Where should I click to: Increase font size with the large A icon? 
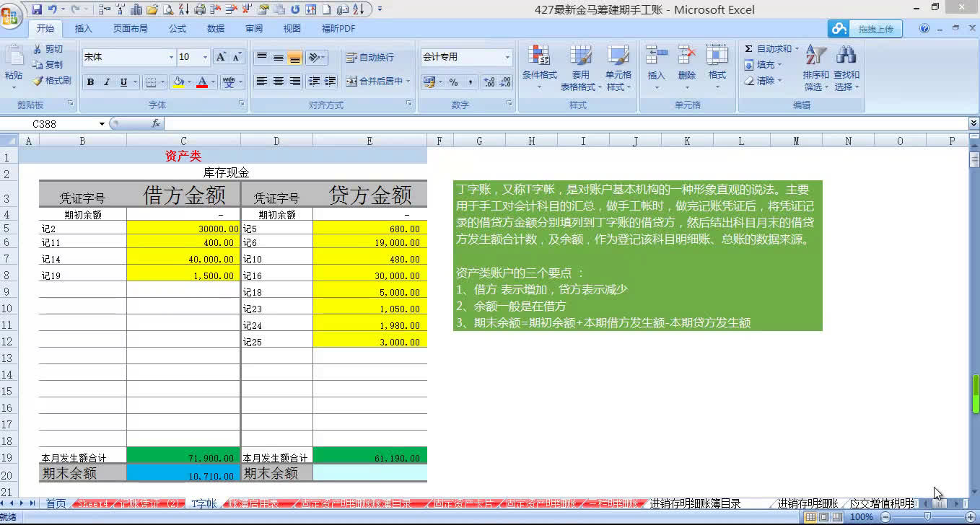click(222, 57)
